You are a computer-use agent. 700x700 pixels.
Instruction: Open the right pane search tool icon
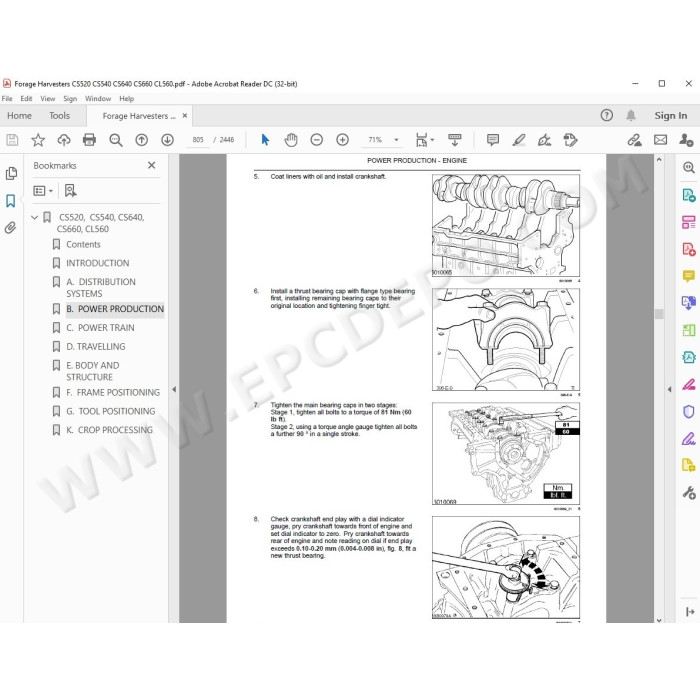click(688, 167)
